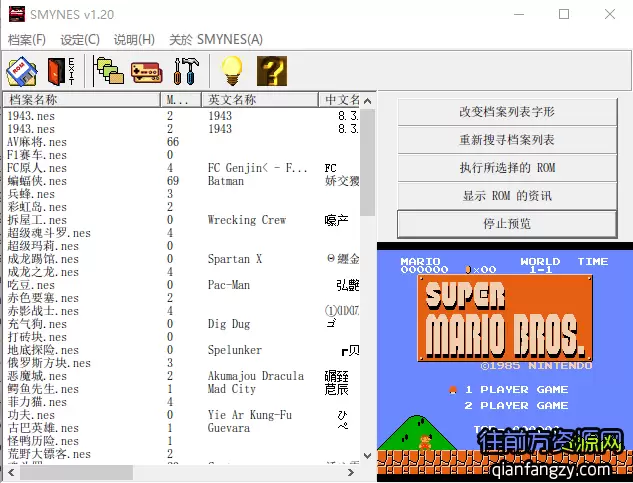633x483 pixels.
Task: Open ROM file with floppy disk icon
Action: 22,71
